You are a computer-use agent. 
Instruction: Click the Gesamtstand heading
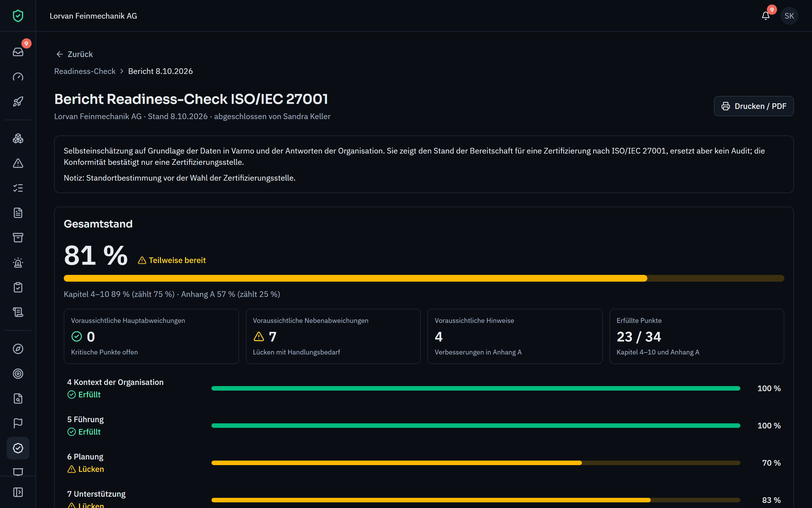(x=98, y=224)
